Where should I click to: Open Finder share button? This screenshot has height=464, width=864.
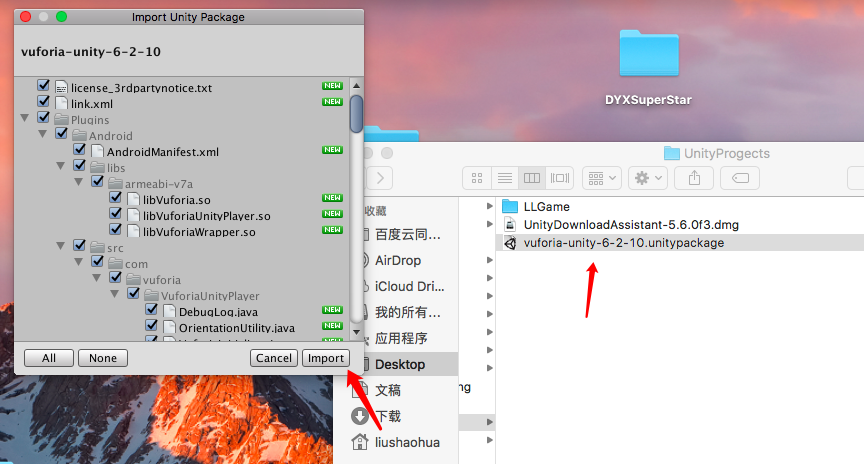pyautogui.click(x=694, y=178)
